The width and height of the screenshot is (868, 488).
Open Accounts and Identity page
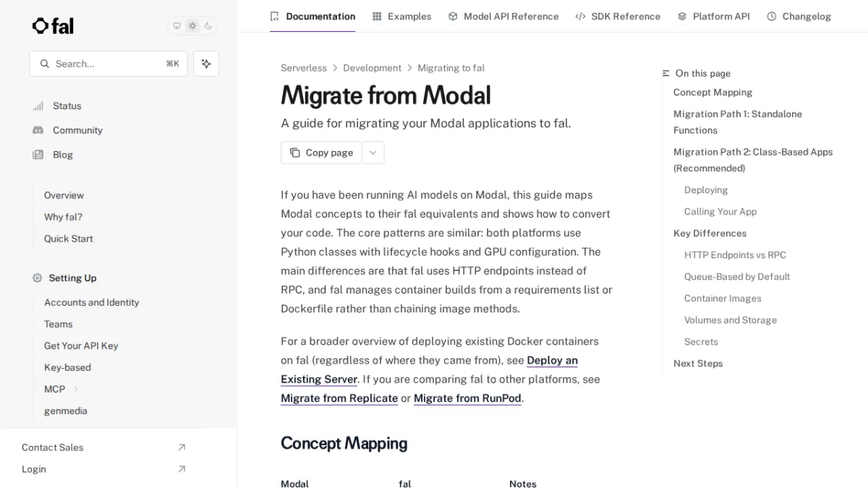[x=91, y=302]
